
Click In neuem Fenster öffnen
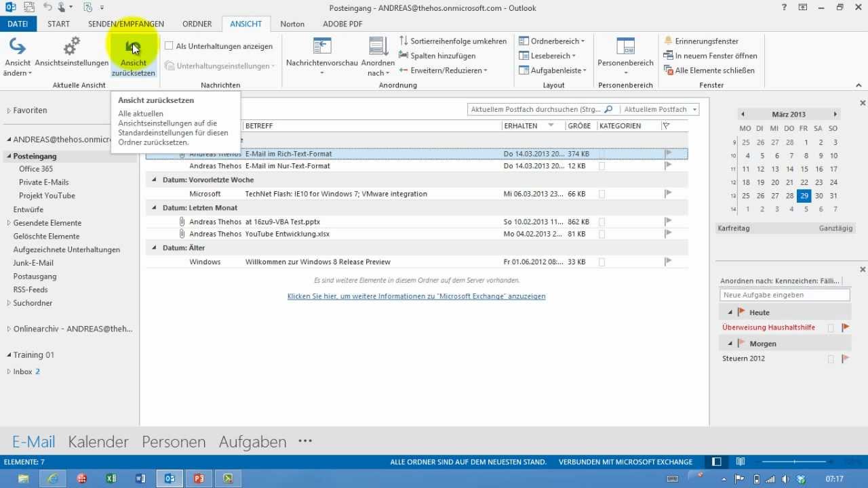coord(711,56)
